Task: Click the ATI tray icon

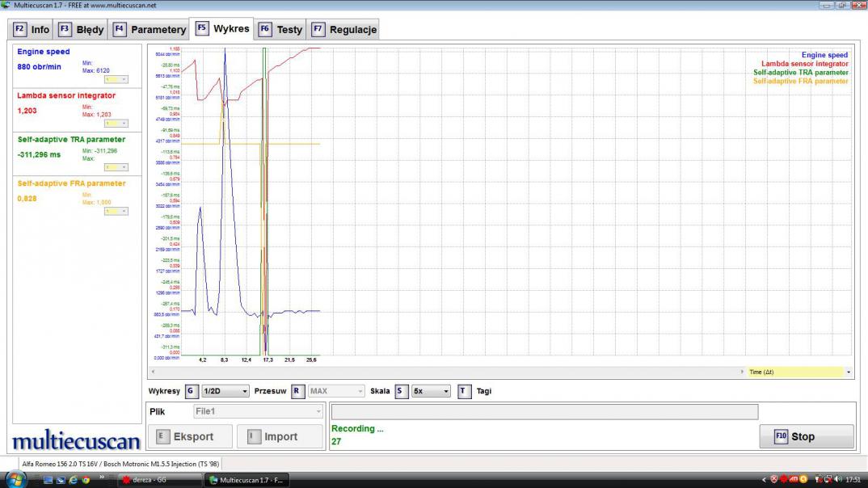Action: [x=794, y=479]
